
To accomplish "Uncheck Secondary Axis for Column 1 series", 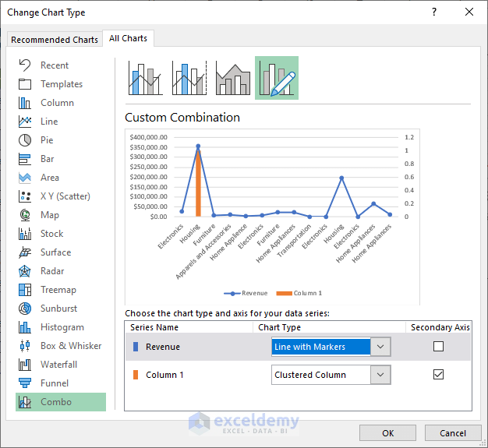I will 438,374.
